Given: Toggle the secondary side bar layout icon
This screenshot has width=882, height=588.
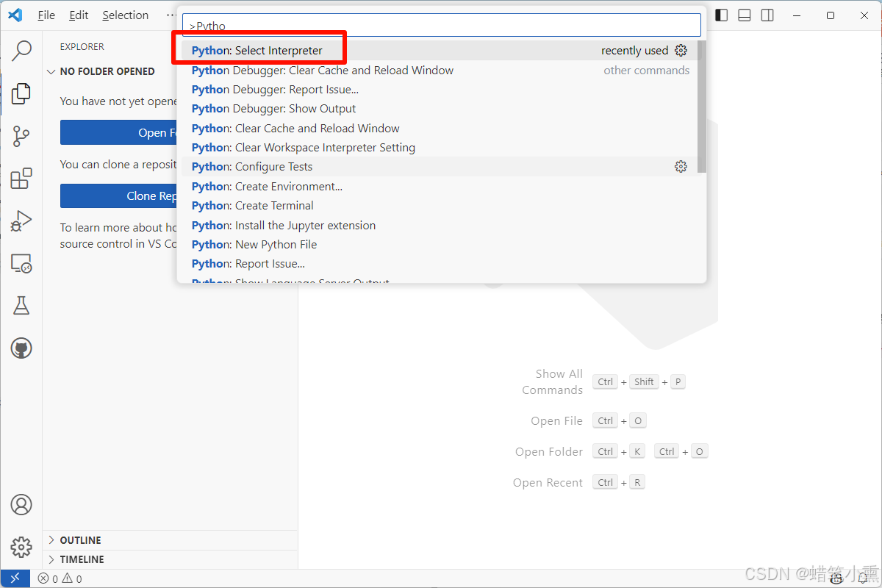Looking at the screenshot, I should pos(767,15).
